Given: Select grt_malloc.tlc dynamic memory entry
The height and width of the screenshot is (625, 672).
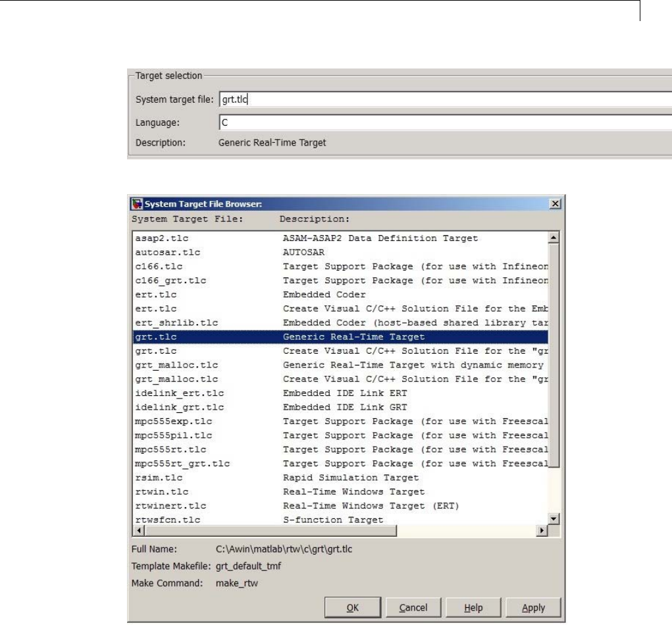Looking at the screenshot, I should click(x=341, y=365).
